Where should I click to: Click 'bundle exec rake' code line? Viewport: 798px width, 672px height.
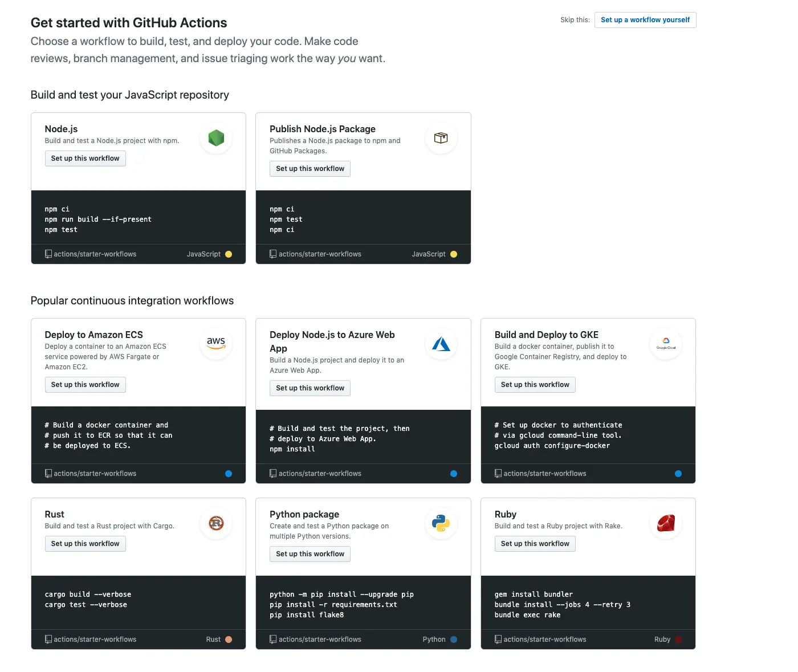coord(527,615)
